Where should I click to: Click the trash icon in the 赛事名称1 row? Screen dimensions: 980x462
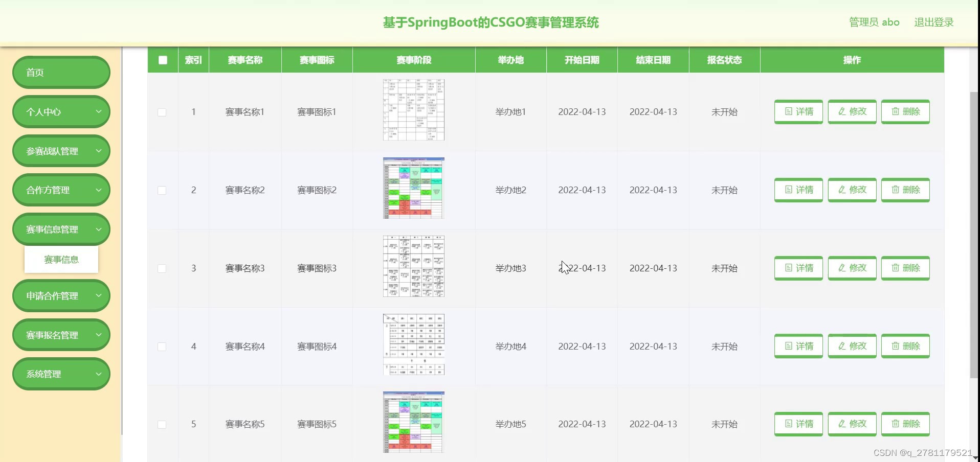(x=895, y=111)
